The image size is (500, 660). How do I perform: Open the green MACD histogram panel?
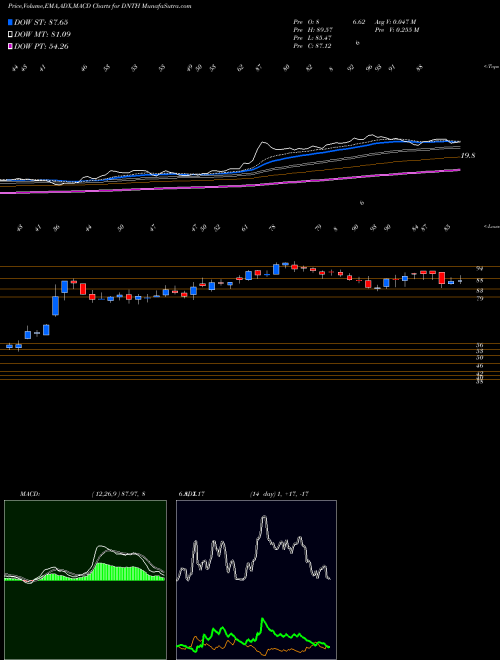pos(85,580)
